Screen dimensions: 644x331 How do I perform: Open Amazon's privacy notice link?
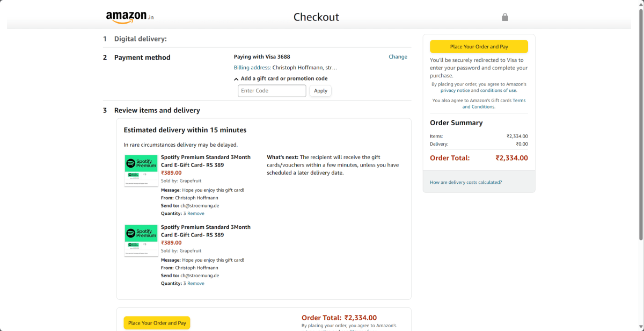(455, 90)
